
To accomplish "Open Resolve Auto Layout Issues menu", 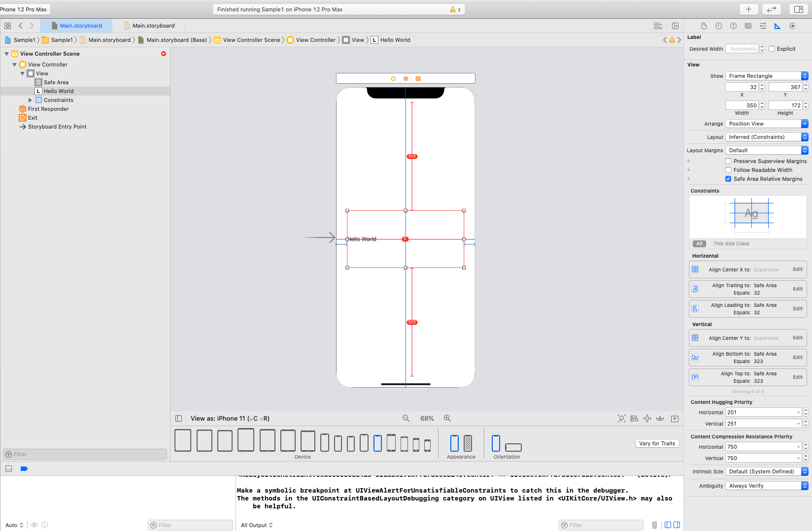I will point(660,418).
